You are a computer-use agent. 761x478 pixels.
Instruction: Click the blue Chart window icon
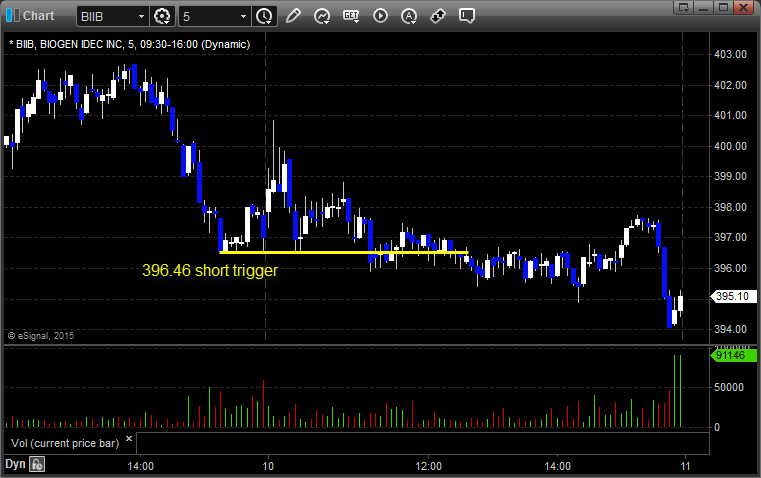click(13, 16)
